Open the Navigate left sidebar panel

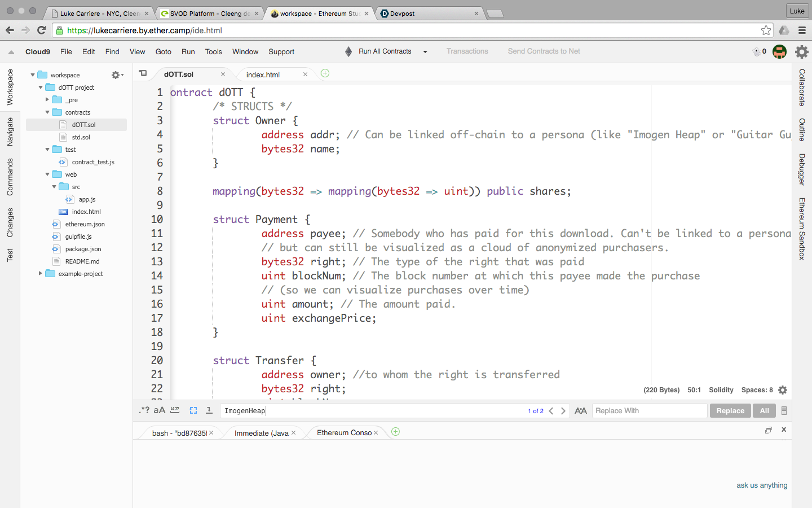click(10, 132)
